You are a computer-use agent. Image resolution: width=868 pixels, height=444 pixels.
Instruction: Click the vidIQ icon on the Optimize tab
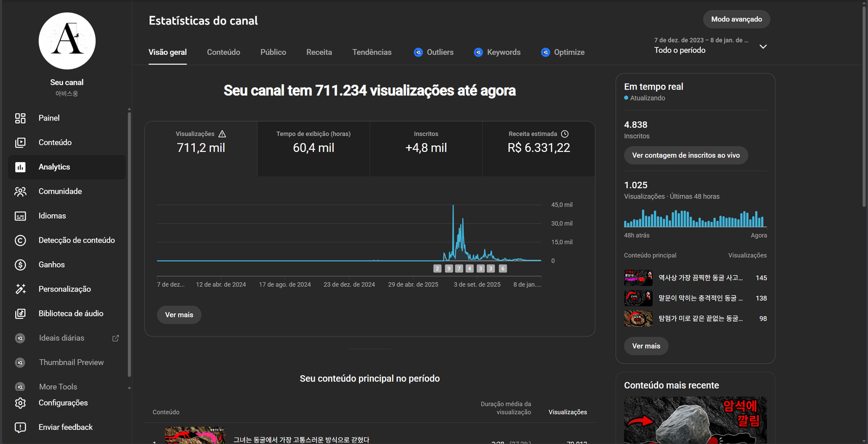pyautogui.click(x=545, y=52)
